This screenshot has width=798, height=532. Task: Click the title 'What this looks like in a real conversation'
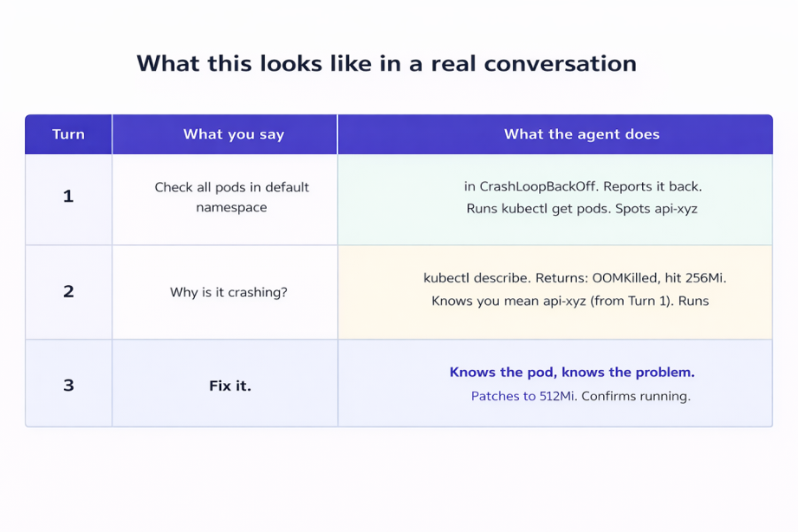point(386,63)
